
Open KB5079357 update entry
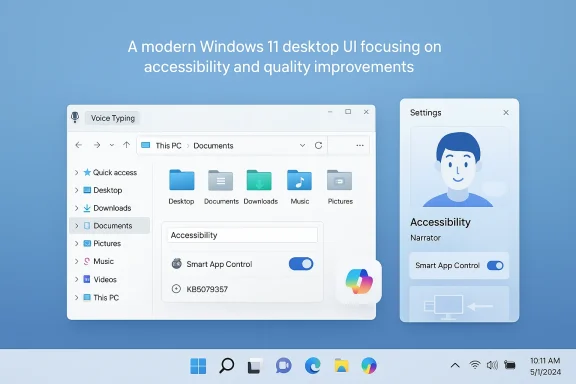pyautogui.click(x=207, y=289)
